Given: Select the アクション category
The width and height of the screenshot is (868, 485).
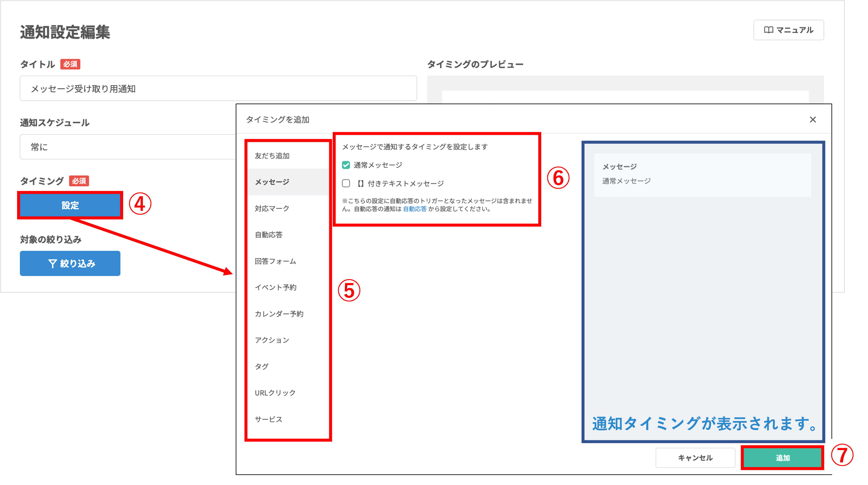Looking at the screenshot, I should pos(272,340).
